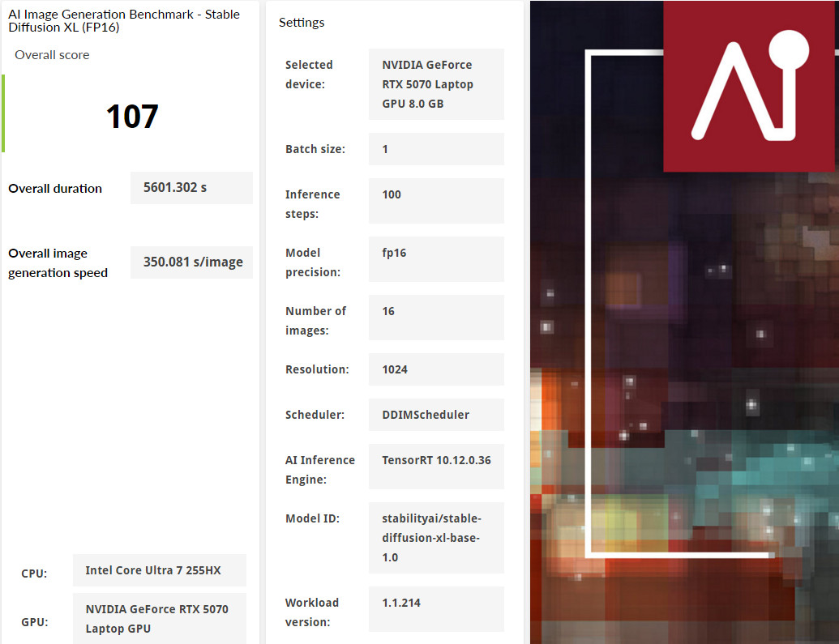
Task: Click the Model precision fp16 field
Action: point(436,259)
